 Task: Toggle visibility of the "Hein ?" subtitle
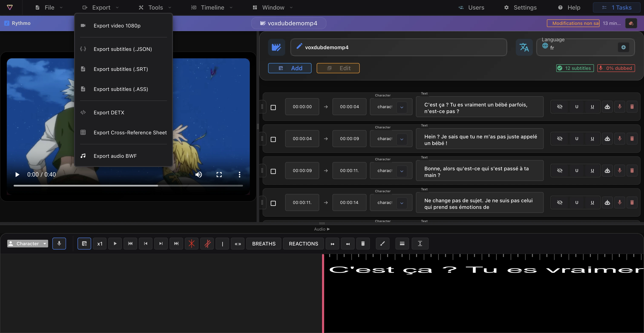point(560,139)
